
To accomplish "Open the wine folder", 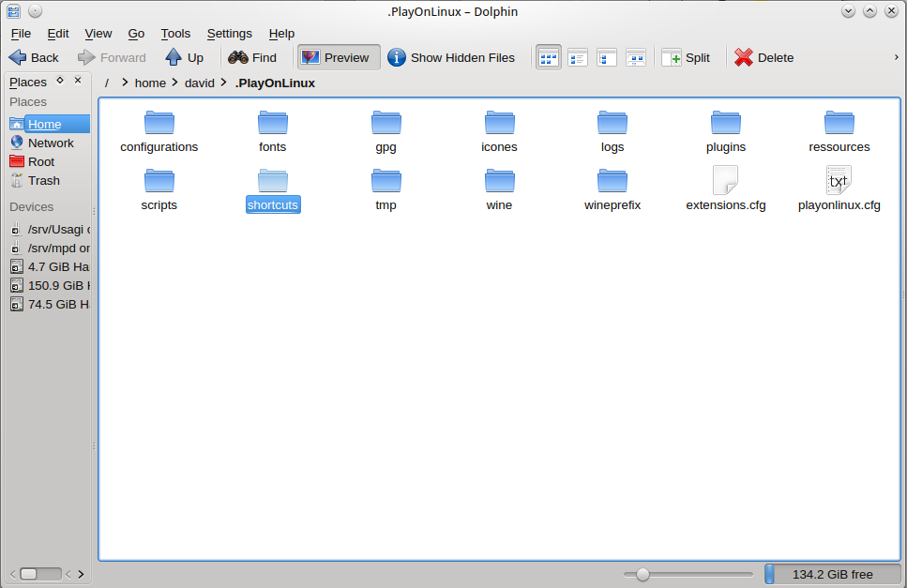I will point(499,189).
